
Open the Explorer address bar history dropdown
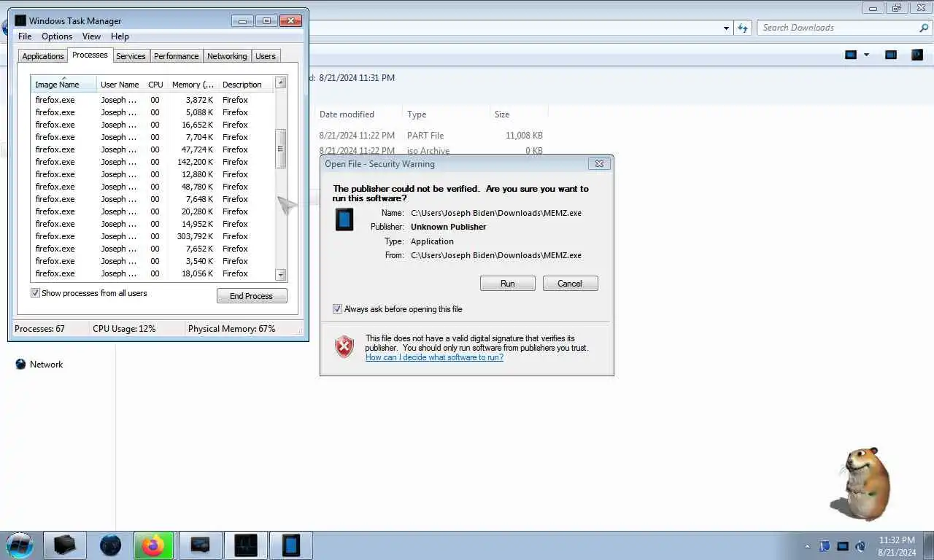tap(726, 28)
